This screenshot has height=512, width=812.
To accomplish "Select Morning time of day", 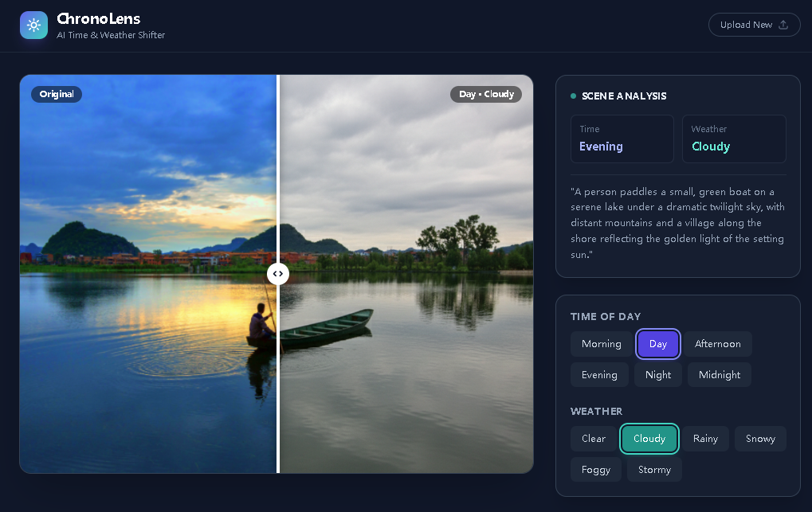I will 601,344.
